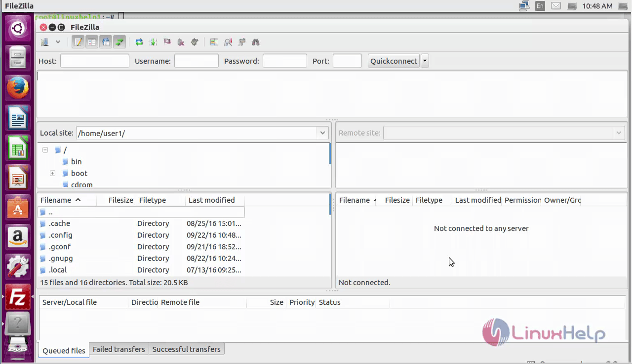632x364 pixels.
Task: Click the Reconnect to last server icon
Action: [195, 42]
